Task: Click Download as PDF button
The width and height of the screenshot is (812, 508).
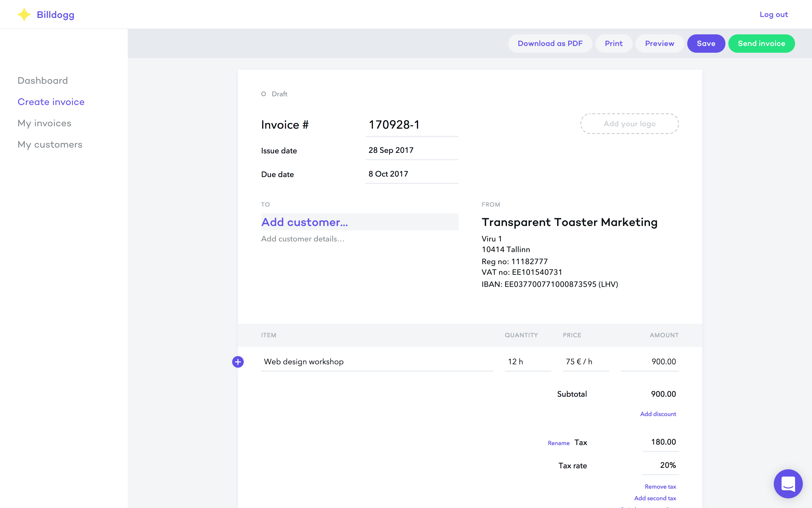Action: pyautogui.click(x=550, y=43)
